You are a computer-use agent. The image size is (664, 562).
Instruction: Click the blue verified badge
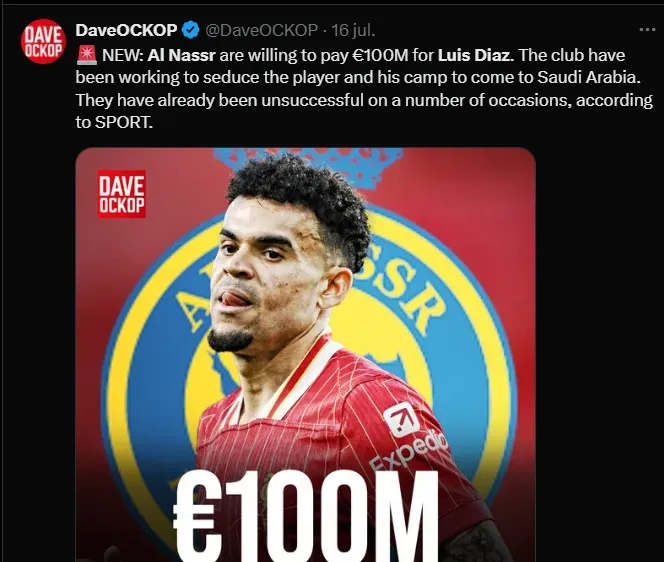[x=191, y=30]
